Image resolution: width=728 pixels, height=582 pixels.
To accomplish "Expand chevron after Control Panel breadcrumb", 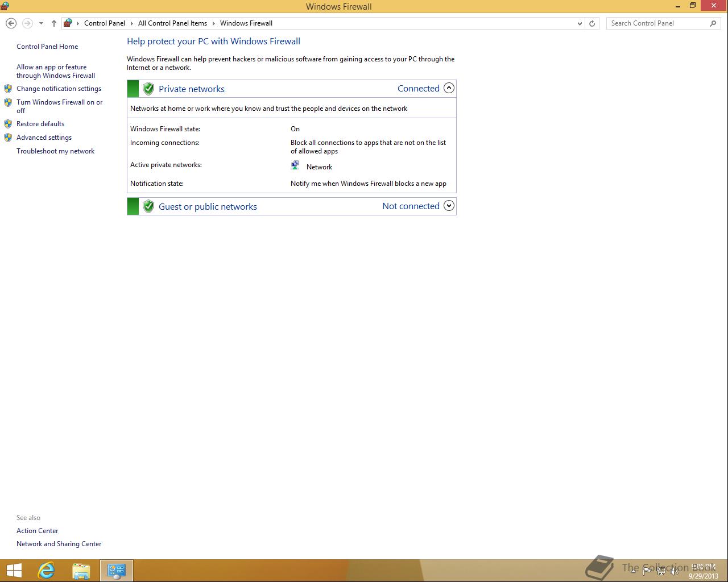I will (x=131, y=23).
